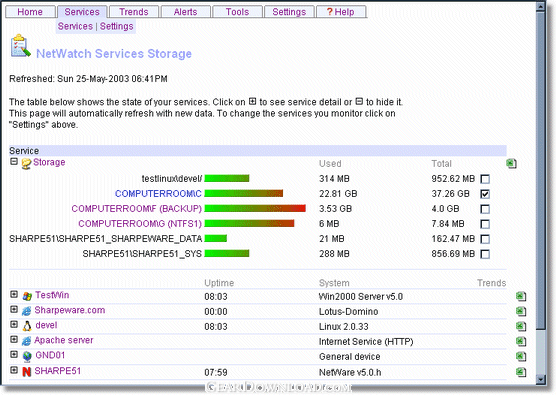Image resolution: width=556 pixels, height=395 pixels.
Task: Click the '22.81 GB' used value
Action: point(338,194)
